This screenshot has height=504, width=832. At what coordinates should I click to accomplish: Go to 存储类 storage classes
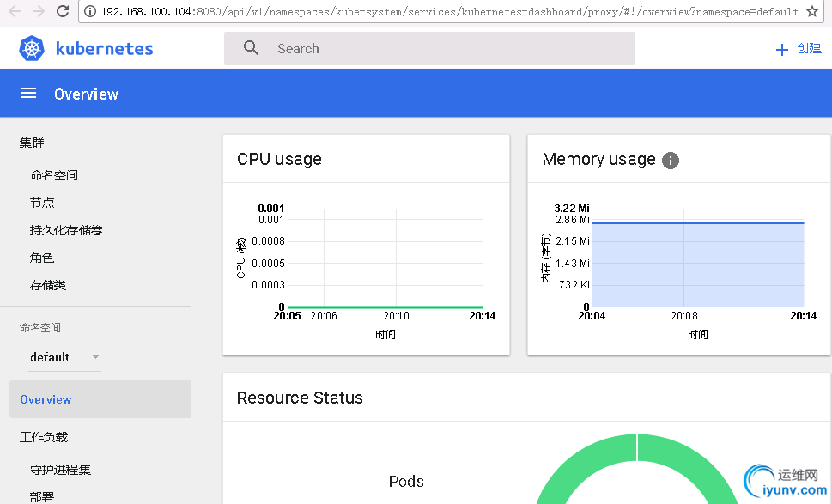[x=48, y=285]
